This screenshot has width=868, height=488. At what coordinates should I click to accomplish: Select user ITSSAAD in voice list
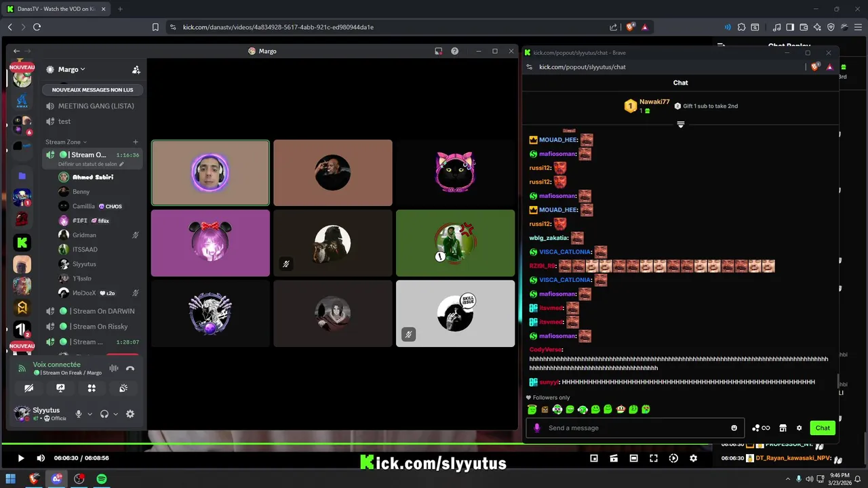(92, 249)
